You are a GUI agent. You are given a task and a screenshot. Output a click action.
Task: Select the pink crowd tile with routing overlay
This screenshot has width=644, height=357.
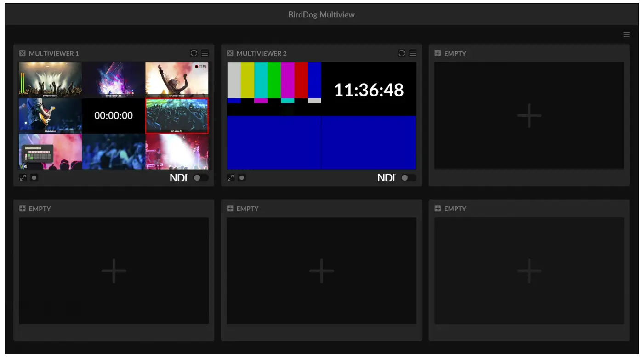click(51, 152)
